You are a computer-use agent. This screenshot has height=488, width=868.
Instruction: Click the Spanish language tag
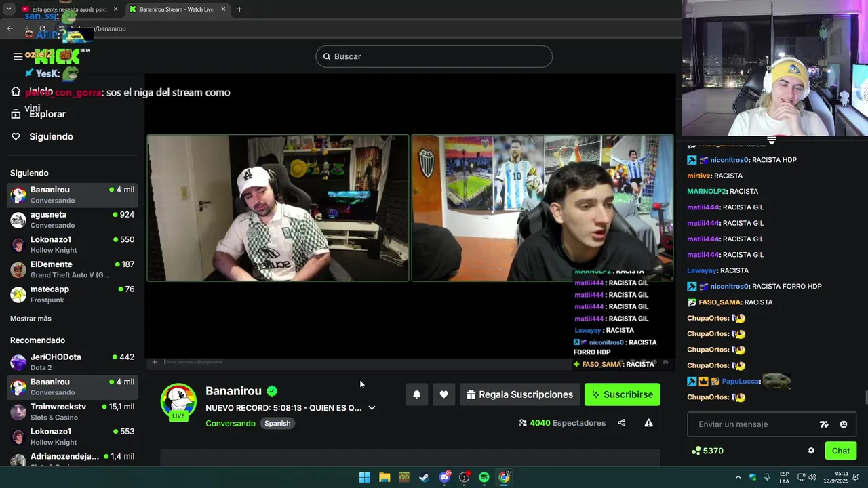coord(277,423)
